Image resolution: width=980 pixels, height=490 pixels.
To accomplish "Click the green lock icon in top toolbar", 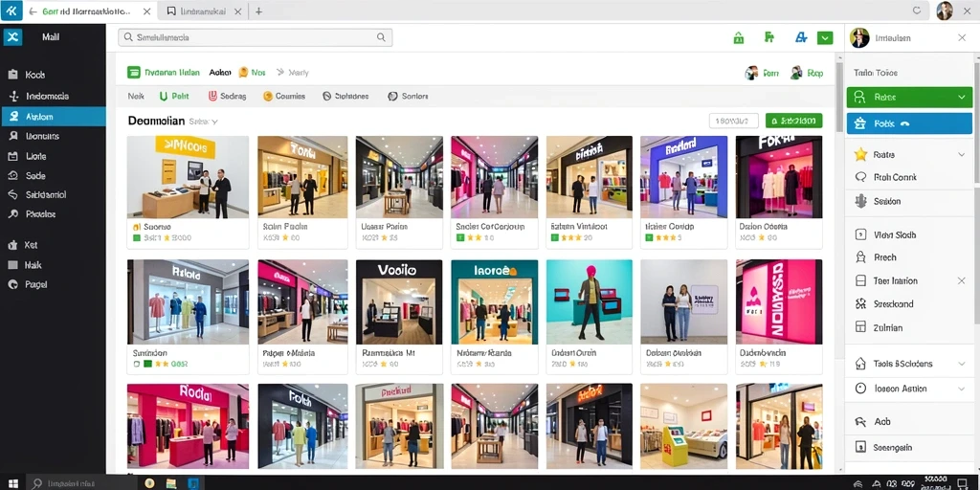I will [x=738, y=38].
